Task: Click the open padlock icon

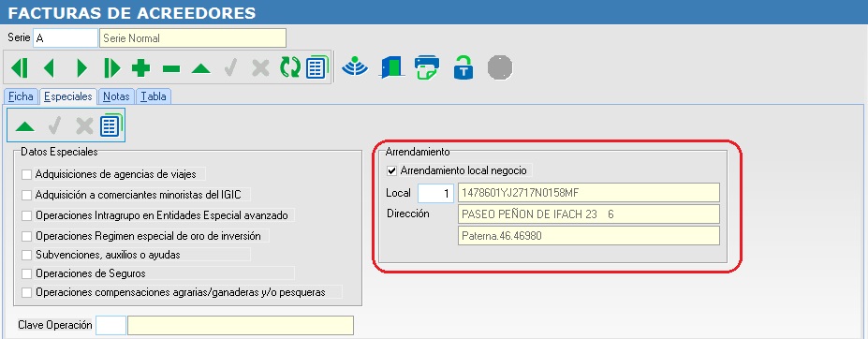Action: click(463, 67)
